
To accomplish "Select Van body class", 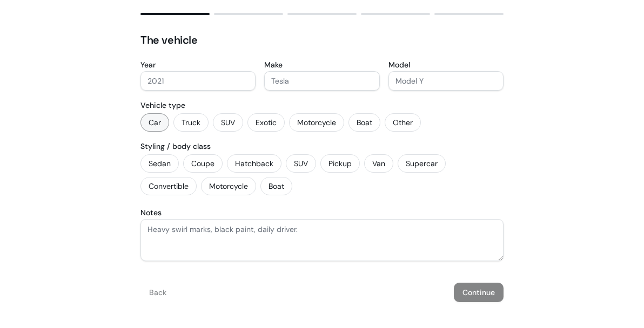I will click(379, 163).
